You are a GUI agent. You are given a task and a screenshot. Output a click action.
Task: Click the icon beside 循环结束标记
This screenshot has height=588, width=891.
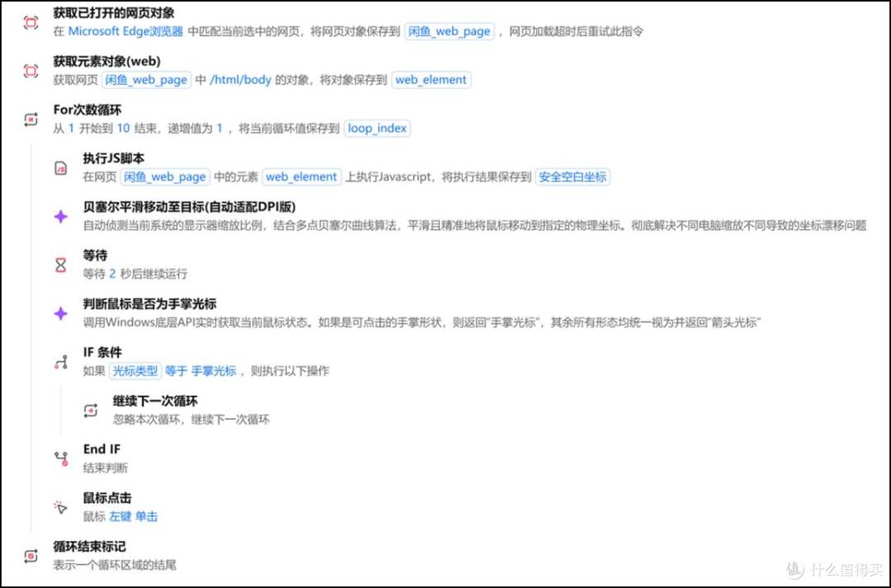click(x=31, y=556)
